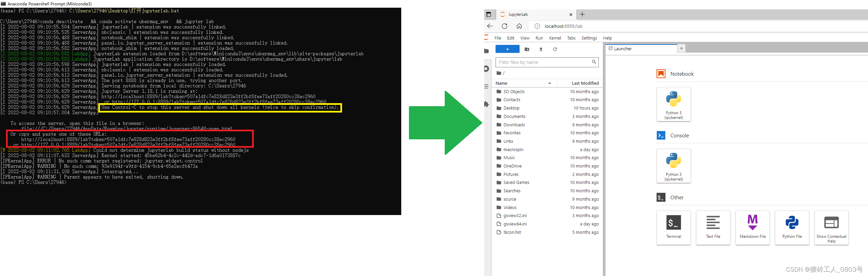
Task: Click the browser back arrow
Action: (x=490, y=26)
